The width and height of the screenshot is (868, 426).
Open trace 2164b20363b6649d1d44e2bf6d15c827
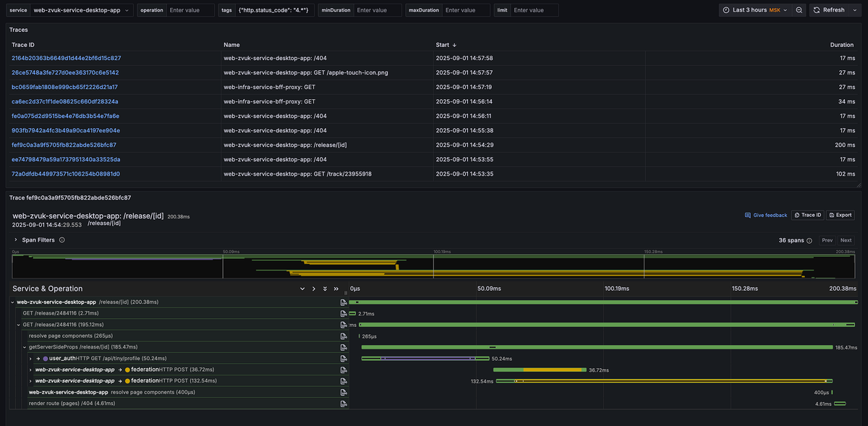[x=66, y=58]
